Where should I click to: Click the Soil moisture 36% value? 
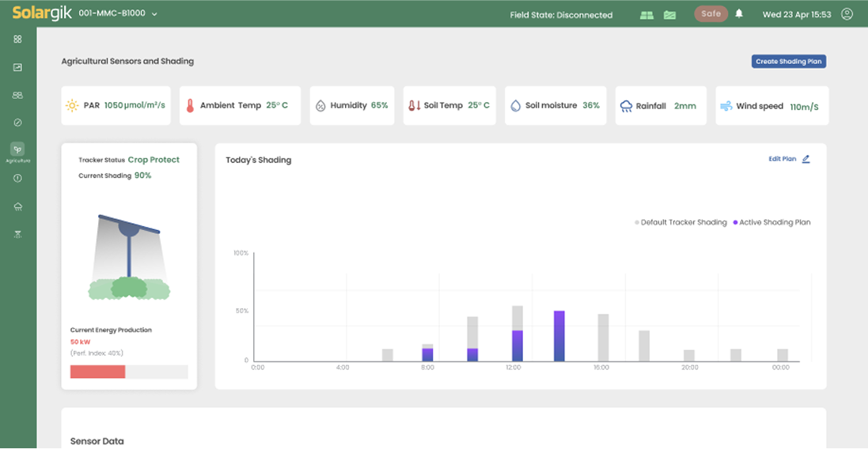[590, 105]
